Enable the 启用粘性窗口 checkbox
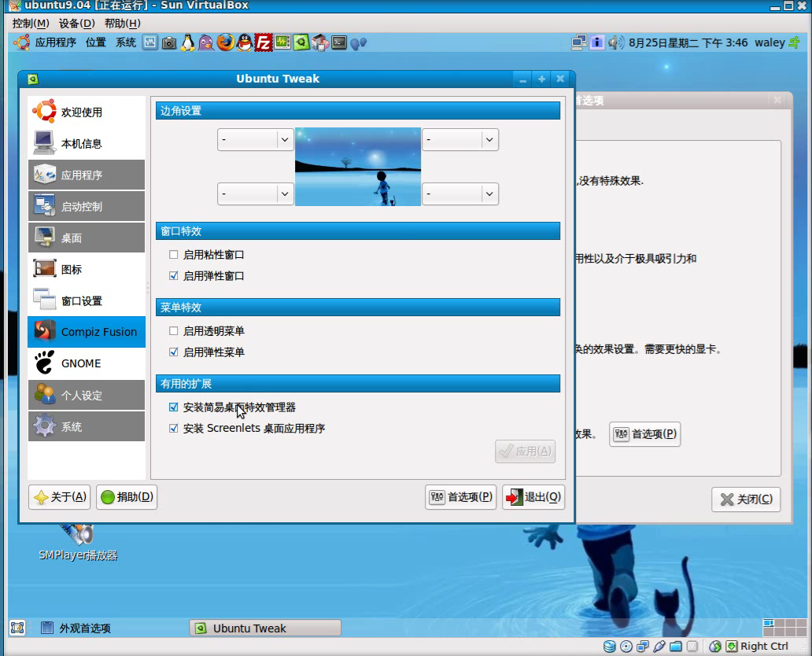The width and height of the screenshot is (812, 656). pyautogui.click(x=173, y=255)
